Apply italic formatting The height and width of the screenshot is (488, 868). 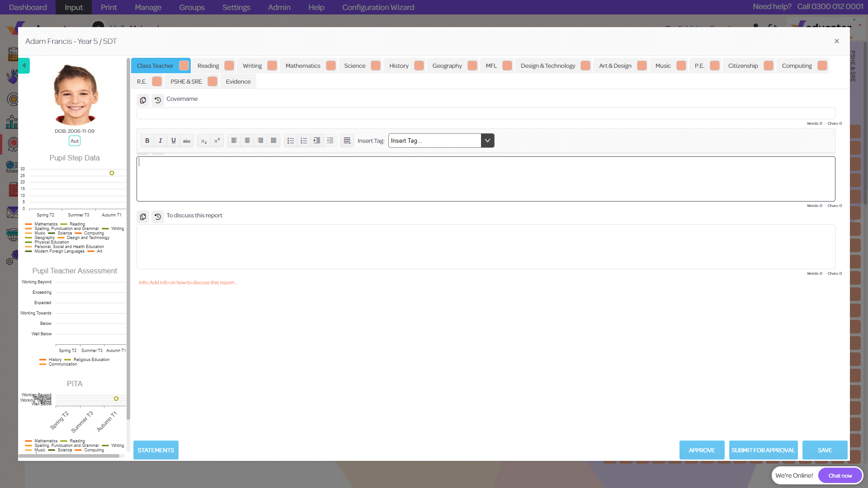160,141
